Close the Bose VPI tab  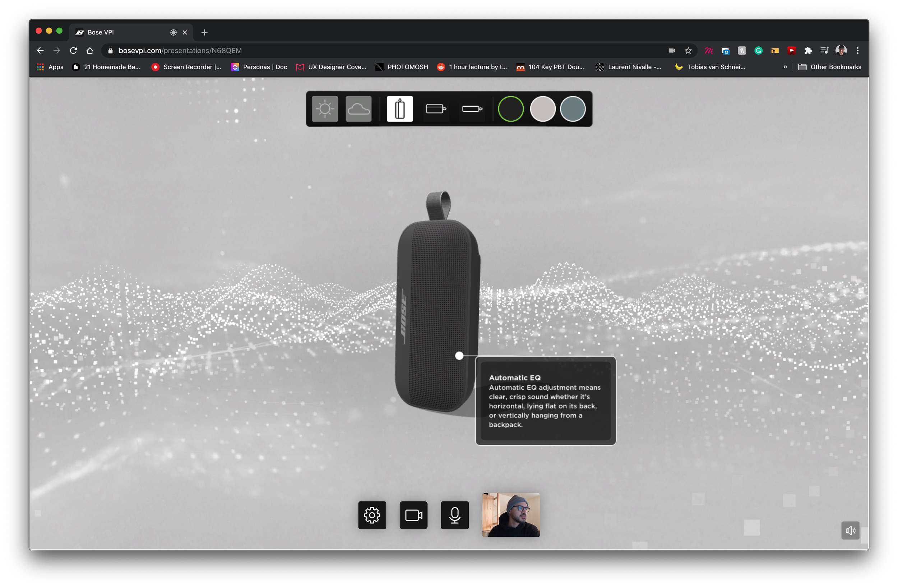[185, 32]
